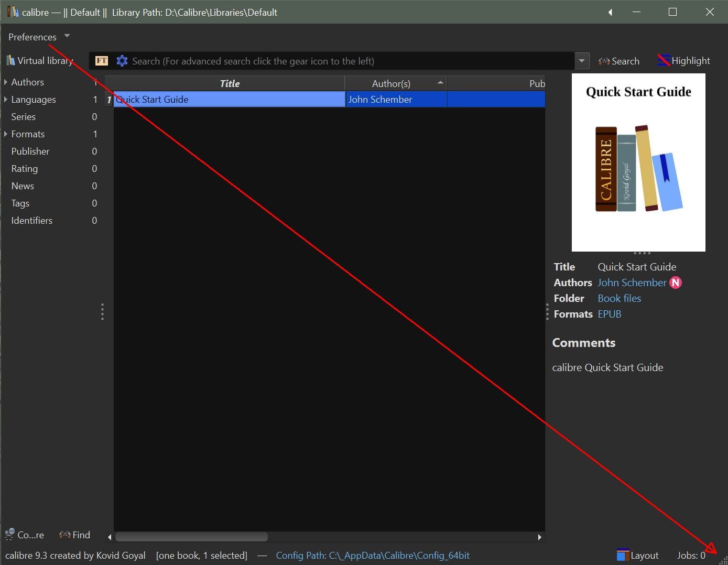The height and width of the screenshot is (565, 728).
Task: Select the Publisher category
Action: point(30,151)
